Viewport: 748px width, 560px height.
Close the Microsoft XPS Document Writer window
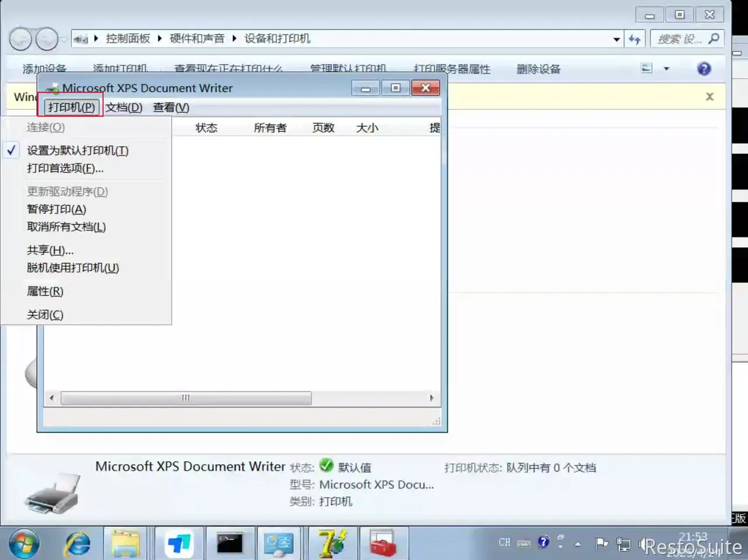click(x=425, y=88)
